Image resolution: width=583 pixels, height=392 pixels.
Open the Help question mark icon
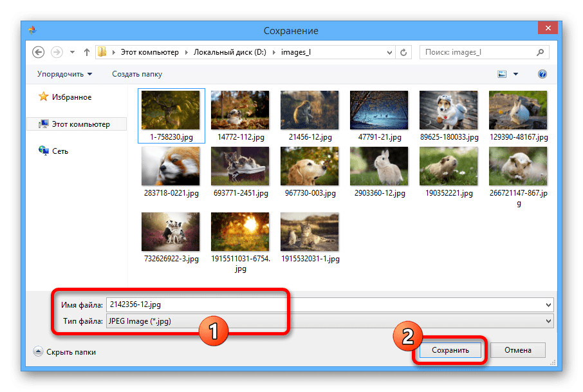pos(542,74)
